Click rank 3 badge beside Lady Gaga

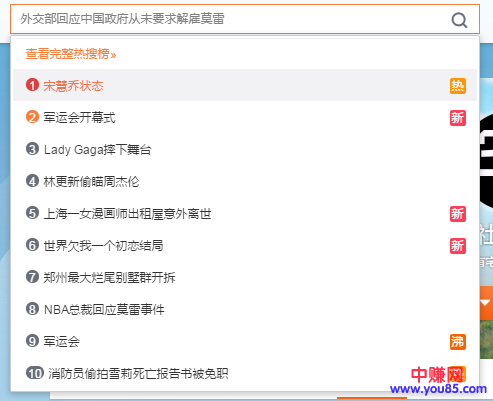(x=32, y=149)
